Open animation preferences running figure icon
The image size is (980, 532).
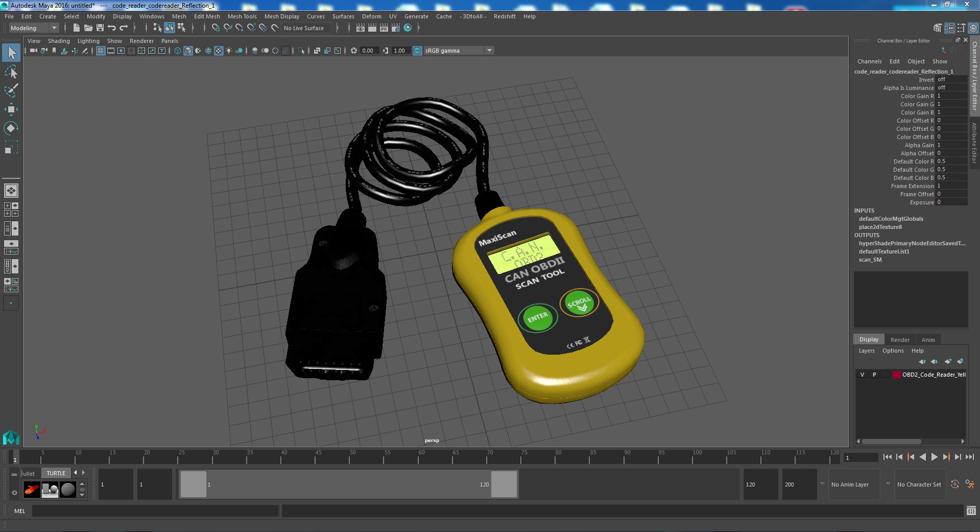(x=970, y=484)
